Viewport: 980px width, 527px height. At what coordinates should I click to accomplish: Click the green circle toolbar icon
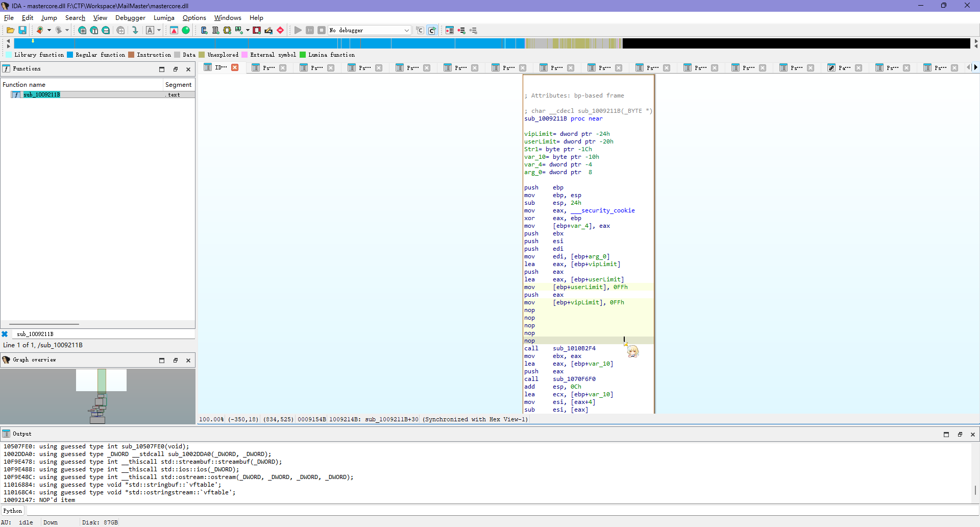(x=186, y=31)
